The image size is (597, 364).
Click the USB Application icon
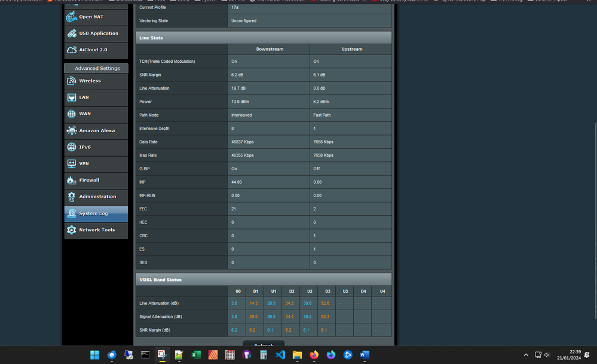point(72,33)
